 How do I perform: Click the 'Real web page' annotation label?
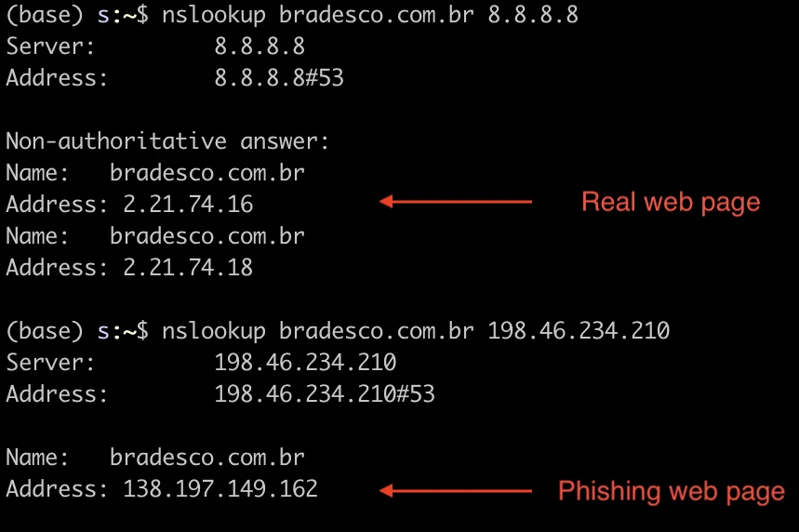click(x=671, y=203)
